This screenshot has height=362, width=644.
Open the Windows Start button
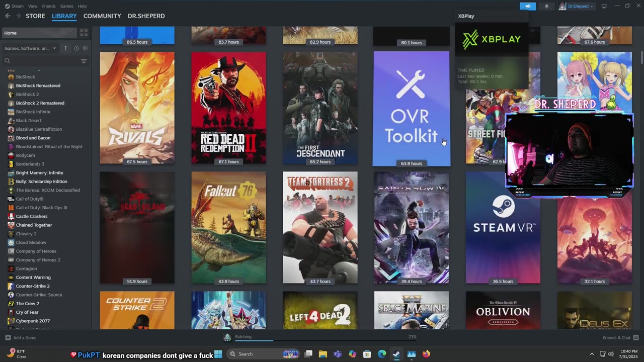coord(218,354)
